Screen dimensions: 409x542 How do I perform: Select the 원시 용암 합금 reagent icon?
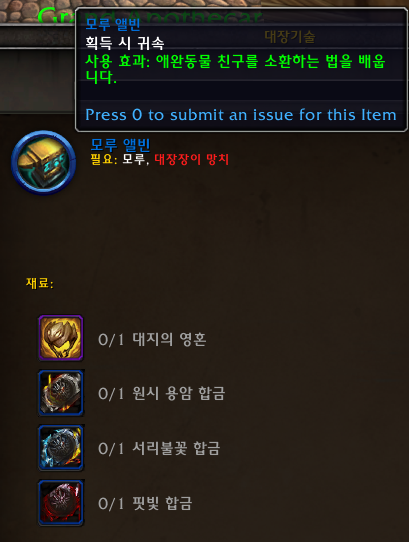pos(61,392)
